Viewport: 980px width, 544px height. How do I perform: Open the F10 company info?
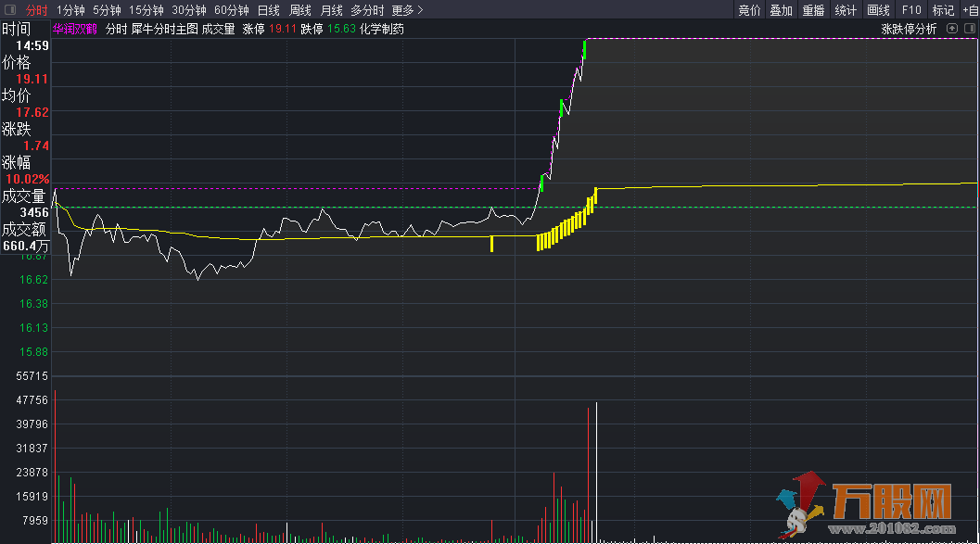click(x=911, y=10)
